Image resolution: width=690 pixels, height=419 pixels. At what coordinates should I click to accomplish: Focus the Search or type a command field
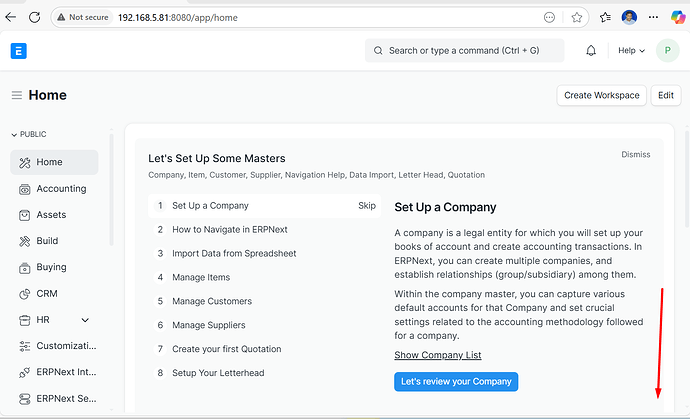(464, 51)
